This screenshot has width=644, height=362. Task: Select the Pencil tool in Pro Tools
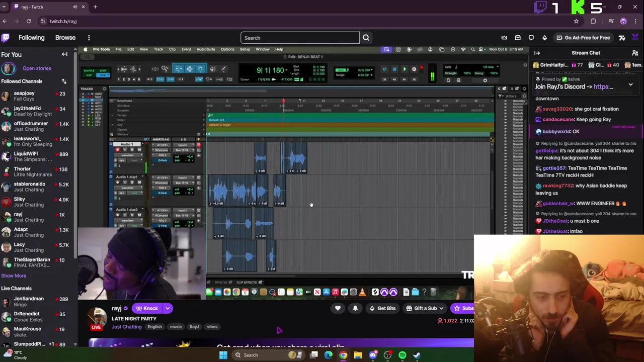point(223,69)
